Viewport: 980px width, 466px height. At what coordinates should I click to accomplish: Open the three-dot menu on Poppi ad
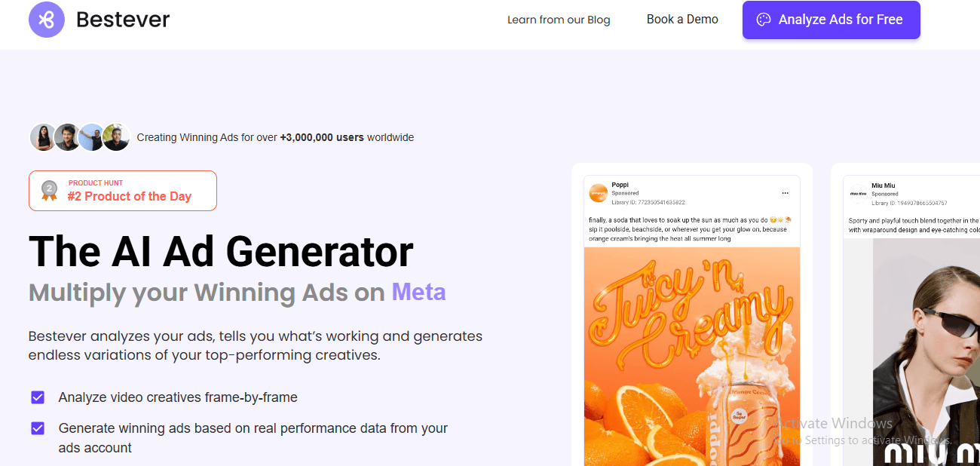click(x=786, y=192)
